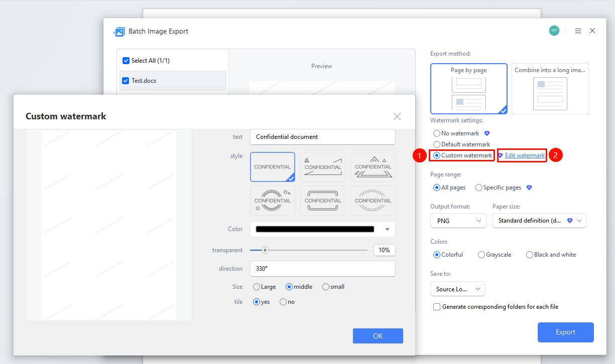Toggle the Select All (1/1) checkbox
The width and height of the screenshot is (615, 364).
pos(126,61)
